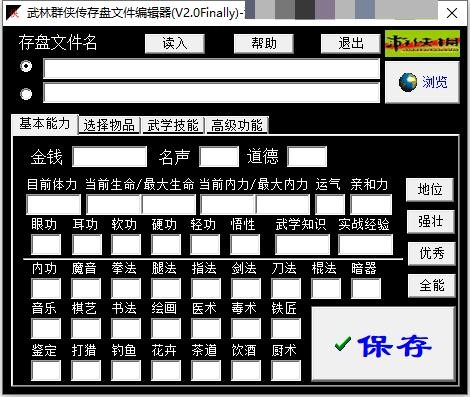
Task: Open the 帮助 help button
Action: coord(264,44)
